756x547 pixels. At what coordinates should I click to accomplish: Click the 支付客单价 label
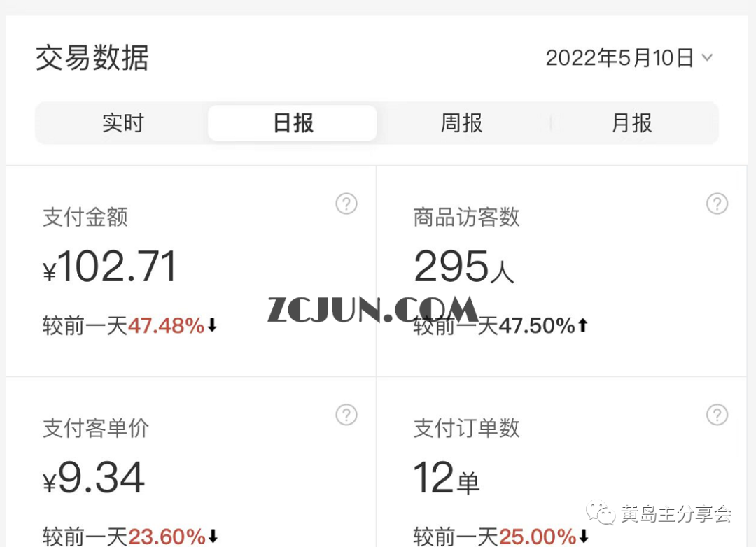tap(96, 428)
